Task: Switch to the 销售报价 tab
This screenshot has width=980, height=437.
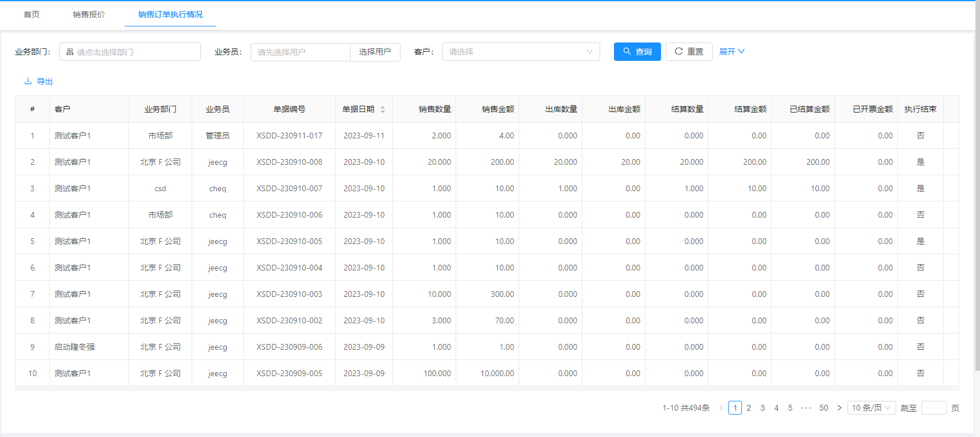Action: (x=89, y=14)
